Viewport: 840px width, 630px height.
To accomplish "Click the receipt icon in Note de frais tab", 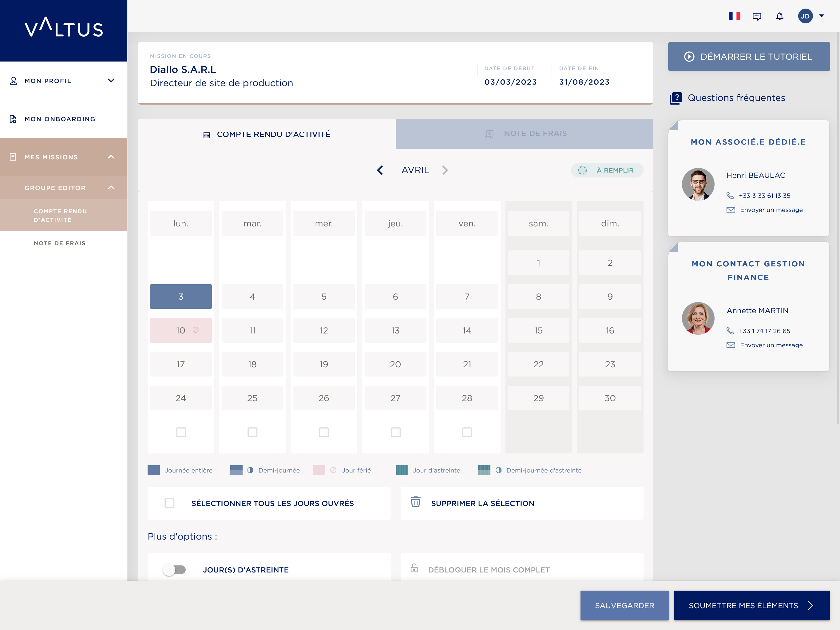I will (489, 134).
